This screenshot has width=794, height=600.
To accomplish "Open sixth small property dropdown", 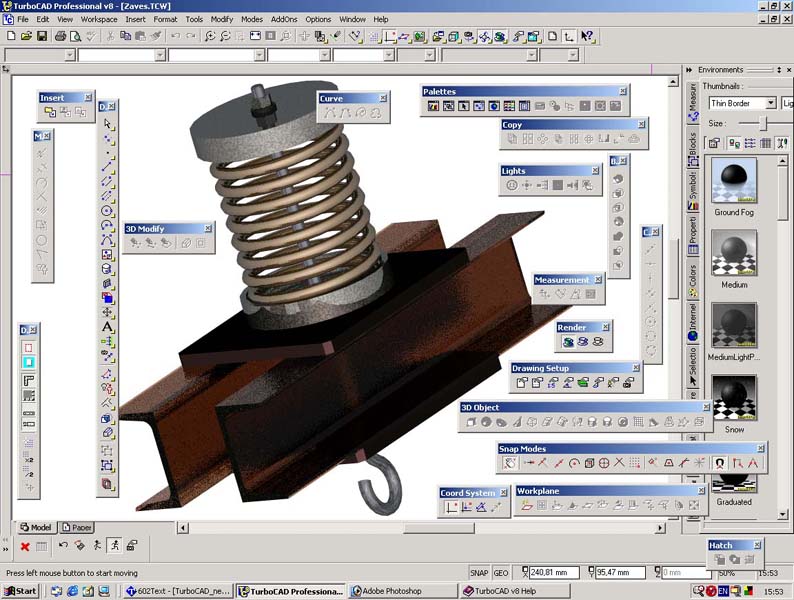I will point(429,55).
